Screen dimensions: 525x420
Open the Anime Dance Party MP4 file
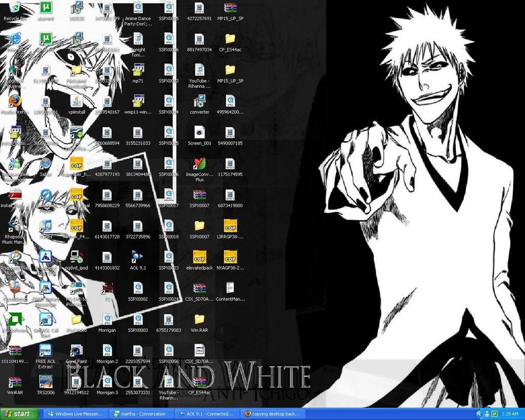tap(138, 13)
